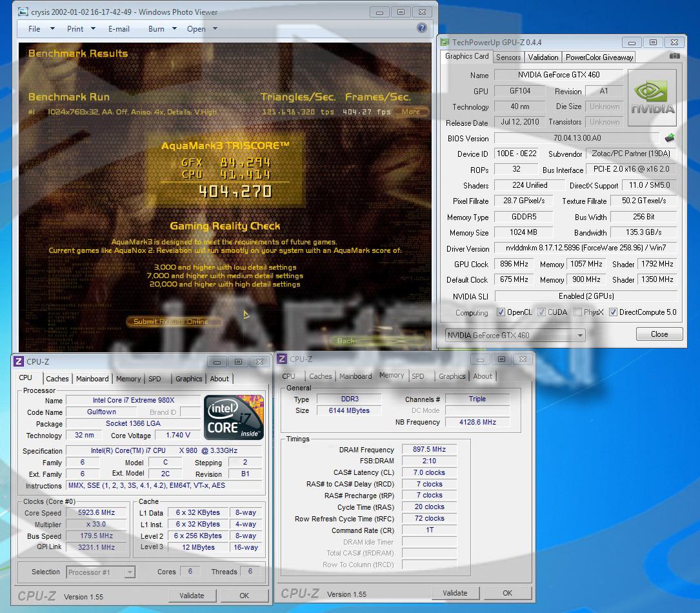Click the Driver Version field
This screenshot has height=613, width=700.
point(586,248)
